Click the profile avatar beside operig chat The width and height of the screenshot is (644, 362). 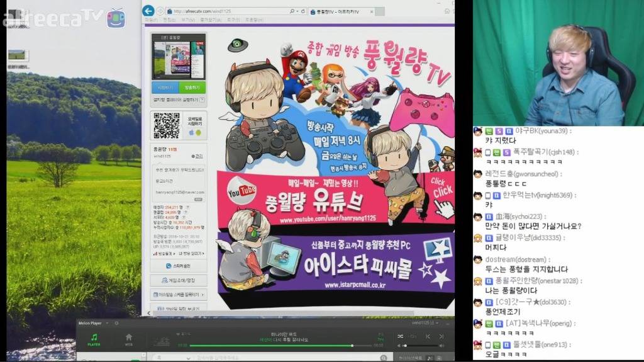478,324
